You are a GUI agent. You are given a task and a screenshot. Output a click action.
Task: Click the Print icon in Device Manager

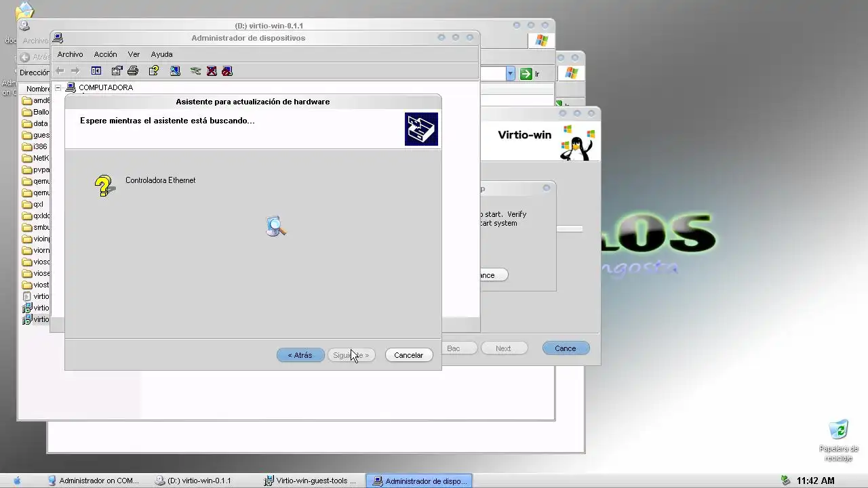(x=133, y=70)
